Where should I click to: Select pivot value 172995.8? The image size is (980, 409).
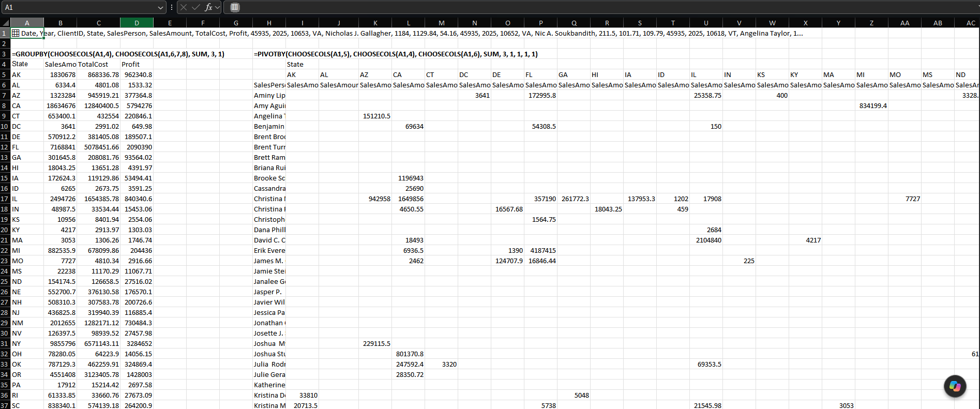coord(540,95)
